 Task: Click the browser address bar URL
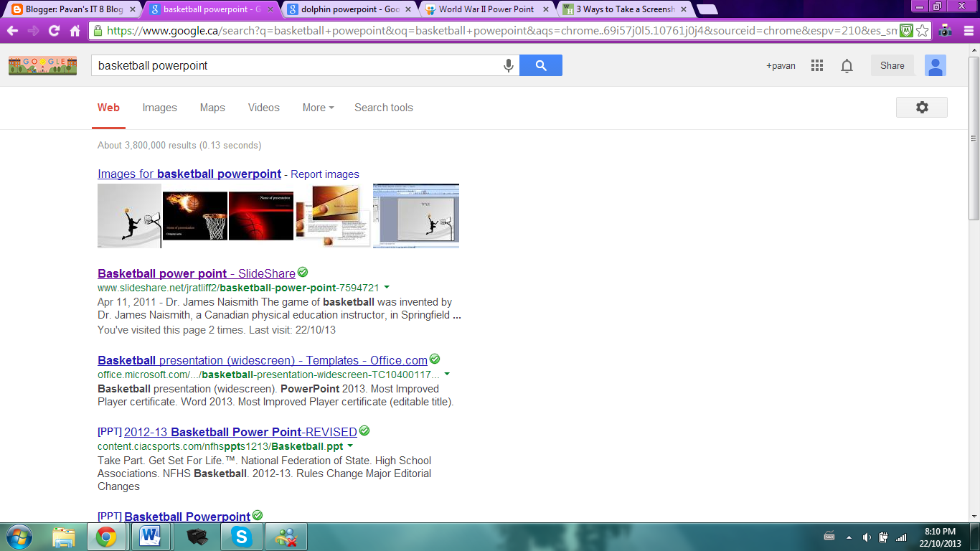tap(501, 31)
